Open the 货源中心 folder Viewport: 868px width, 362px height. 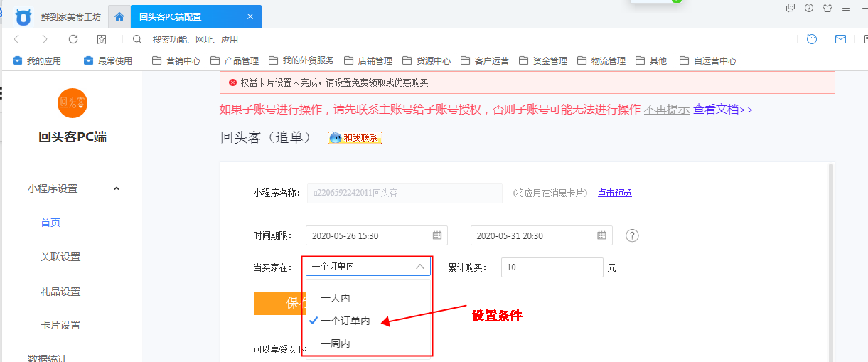coord(427,61)
